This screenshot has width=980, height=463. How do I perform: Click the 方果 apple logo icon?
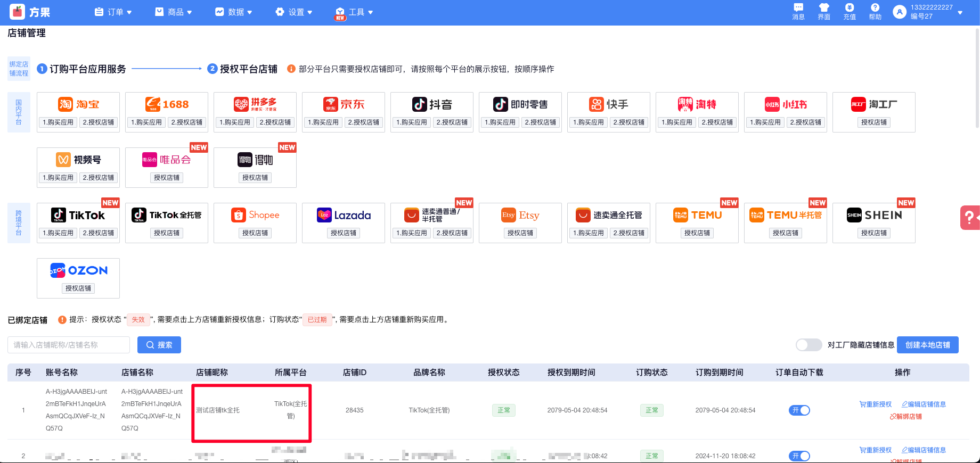(x=18, y=12)
